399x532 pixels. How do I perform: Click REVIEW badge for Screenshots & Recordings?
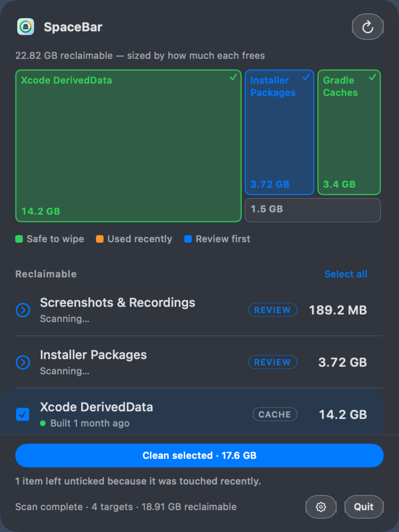tap(273, 310)
